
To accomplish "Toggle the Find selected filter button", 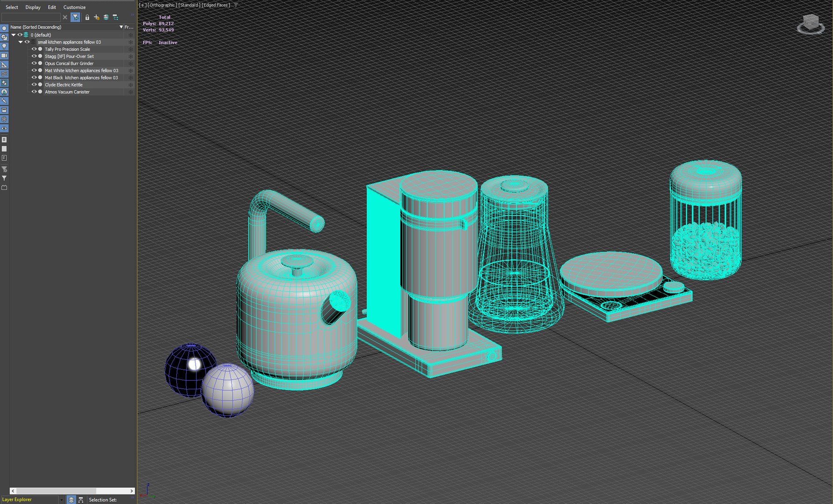I will click(75, 17).
